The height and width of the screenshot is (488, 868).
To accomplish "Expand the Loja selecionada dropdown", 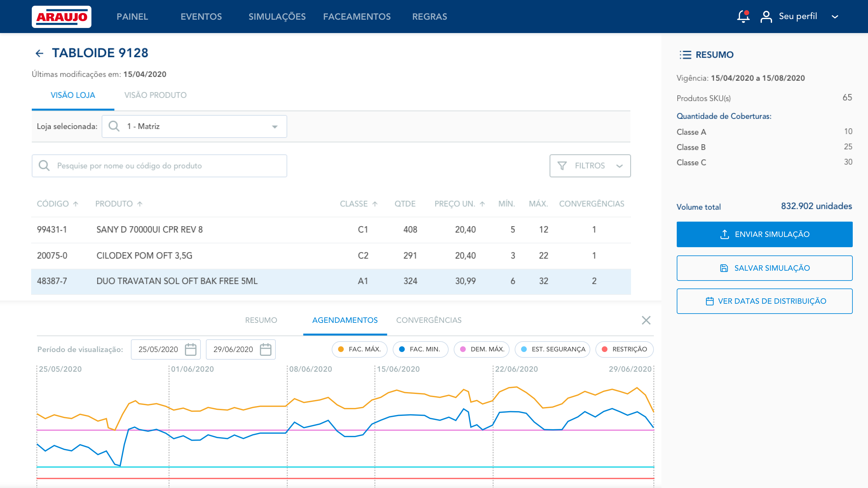I will [x=275, y=127].
